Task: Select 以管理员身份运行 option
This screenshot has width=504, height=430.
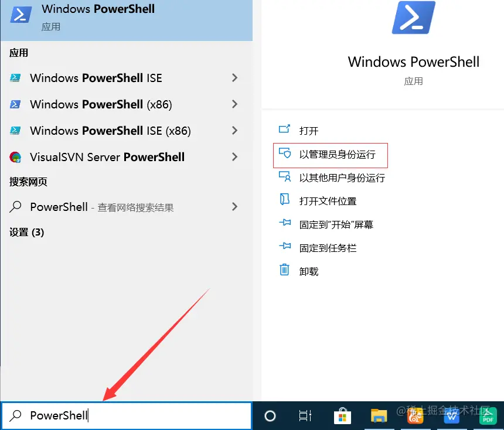Action: pyautogui.click(x=331, y=155)
